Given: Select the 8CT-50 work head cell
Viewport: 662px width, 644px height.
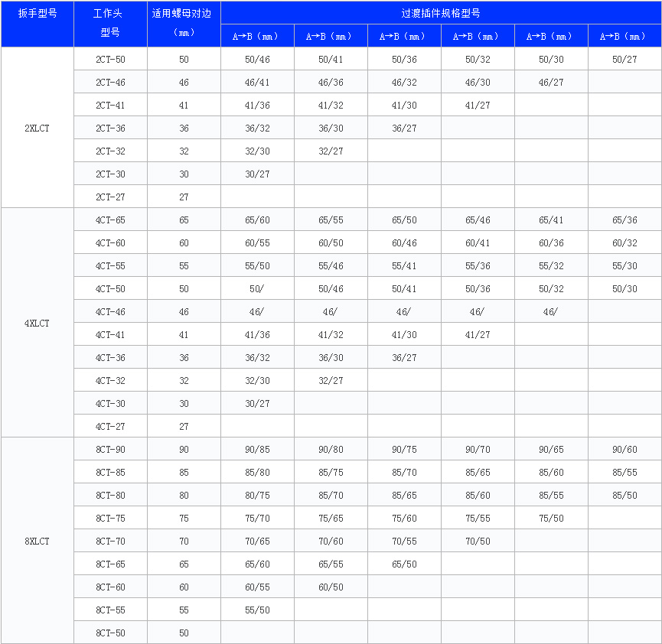Looking at the screenshot, I should pyautogui.click(x=110, y=633).
